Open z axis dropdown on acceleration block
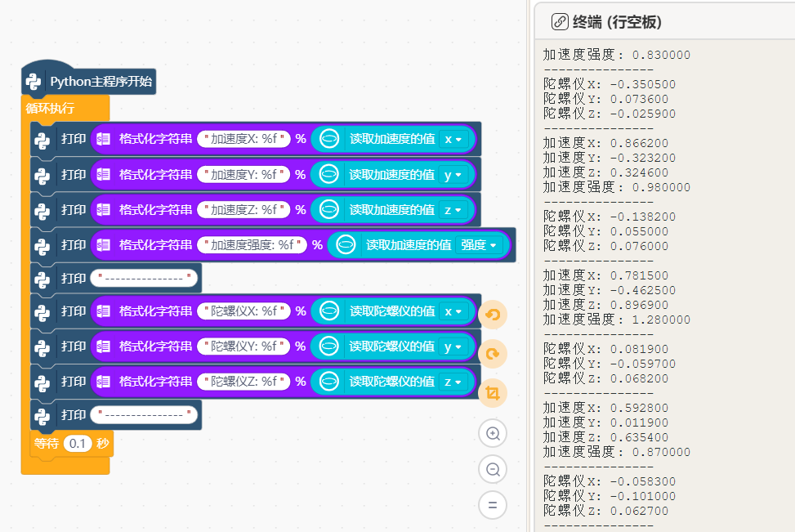Image resolution: width=795 pixels, height=532 pixels. pyautogui.click(x=453, y=209)
